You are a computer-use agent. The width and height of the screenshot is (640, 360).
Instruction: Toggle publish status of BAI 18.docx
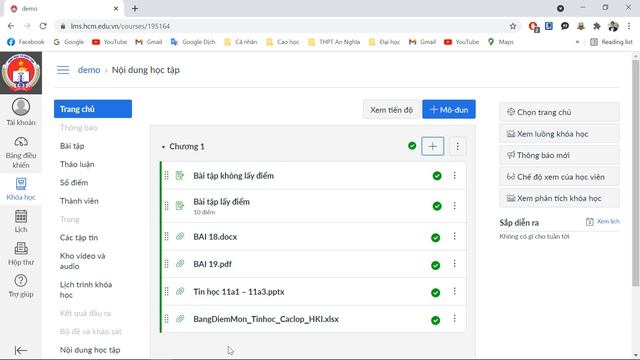(436, 238)
